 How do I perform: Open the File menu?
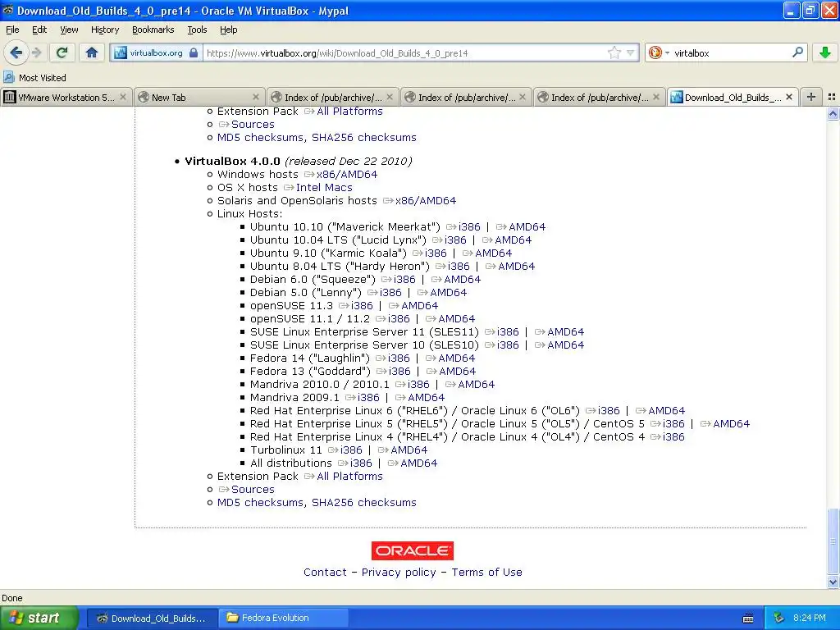[12, 30]
